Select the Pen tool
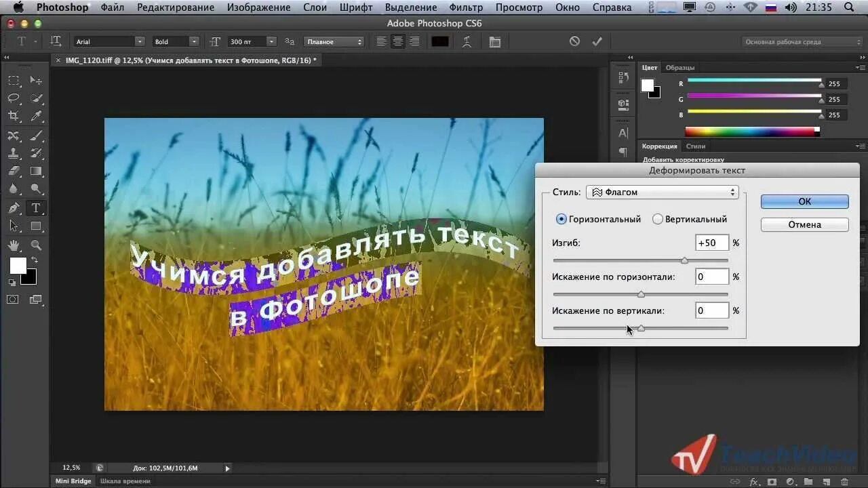 click(x=14, y=208)
